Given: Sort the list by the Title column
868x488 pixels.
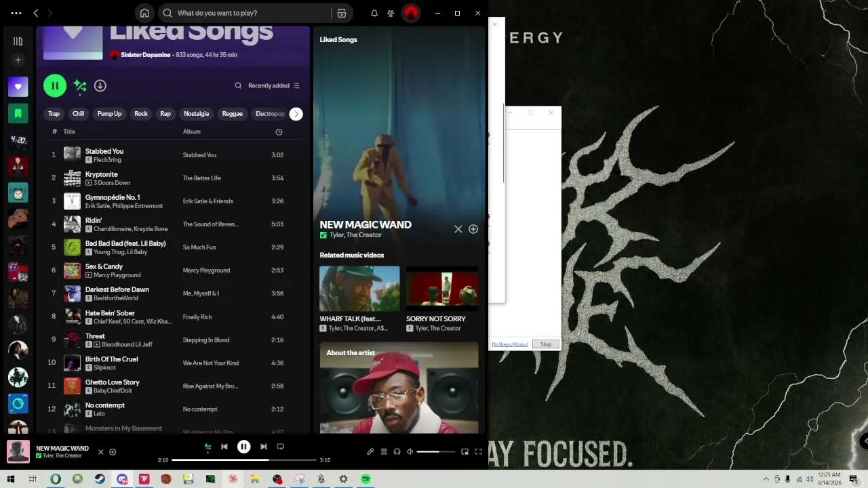Looking at the screenshot, I should [x=69, y=131].
